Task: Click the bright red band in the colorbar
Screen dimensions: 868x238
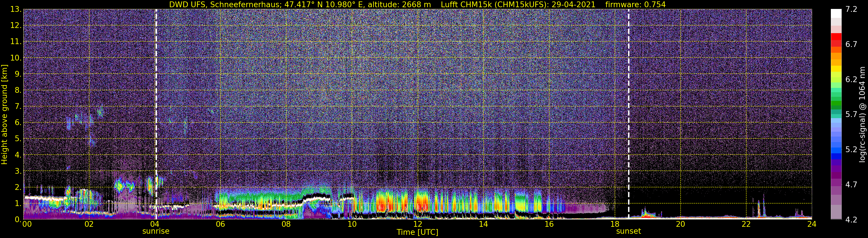Action: (836, 37)
